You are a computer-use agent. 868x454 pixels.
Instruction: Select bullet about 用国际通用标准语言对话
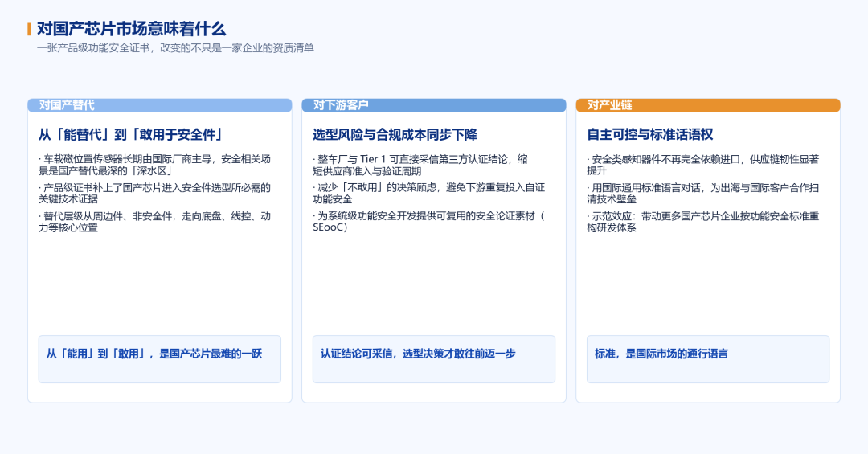[x=703, y=193]
